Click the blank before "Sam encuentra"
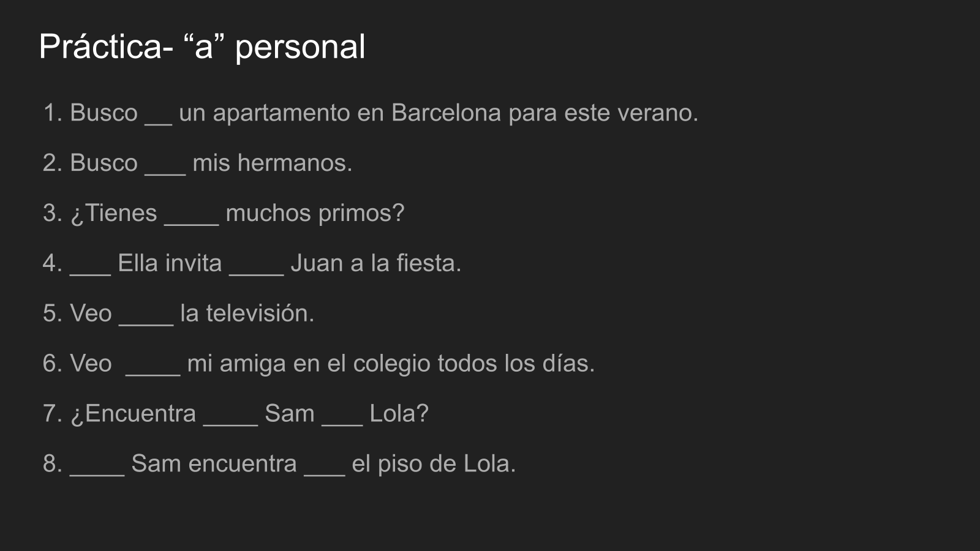The image size is (980, 551). pos(97,471)
